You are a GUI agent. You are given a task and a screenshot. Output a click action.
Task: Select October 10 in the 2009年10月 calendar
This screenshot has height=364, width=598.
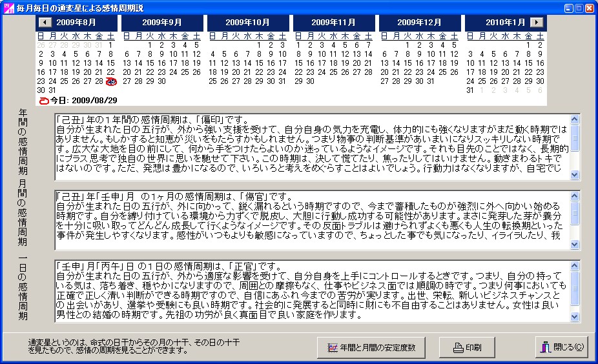pyautogui.click(x=282, y=54)
